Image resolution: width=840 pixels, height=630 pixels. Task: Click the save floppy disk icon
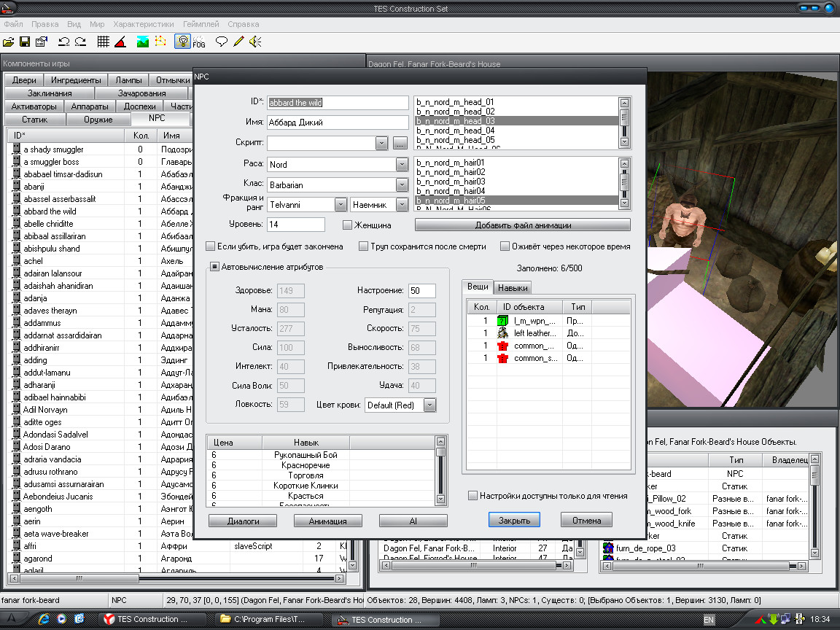[x=25, y=42]
